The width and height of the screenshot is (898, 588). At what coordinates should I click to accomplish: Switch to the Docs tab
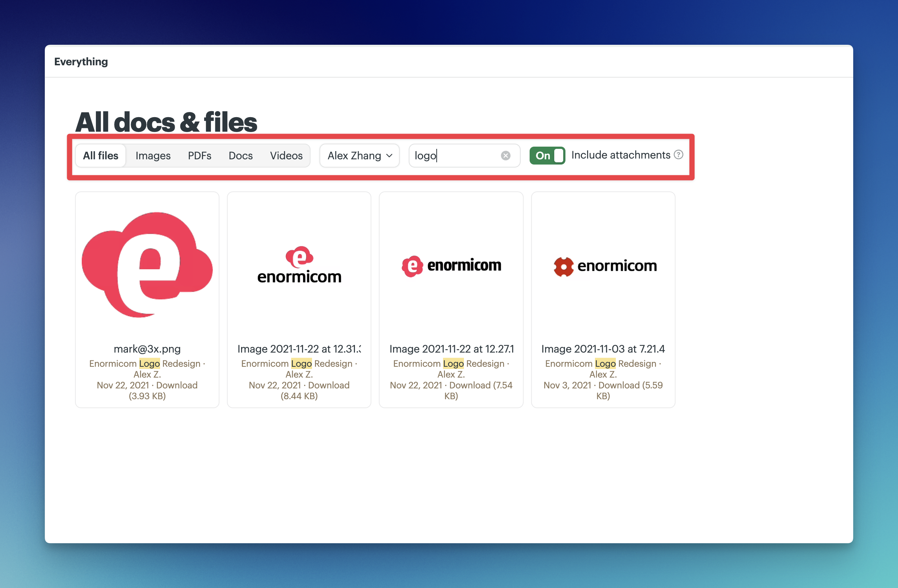coord(241,155)
